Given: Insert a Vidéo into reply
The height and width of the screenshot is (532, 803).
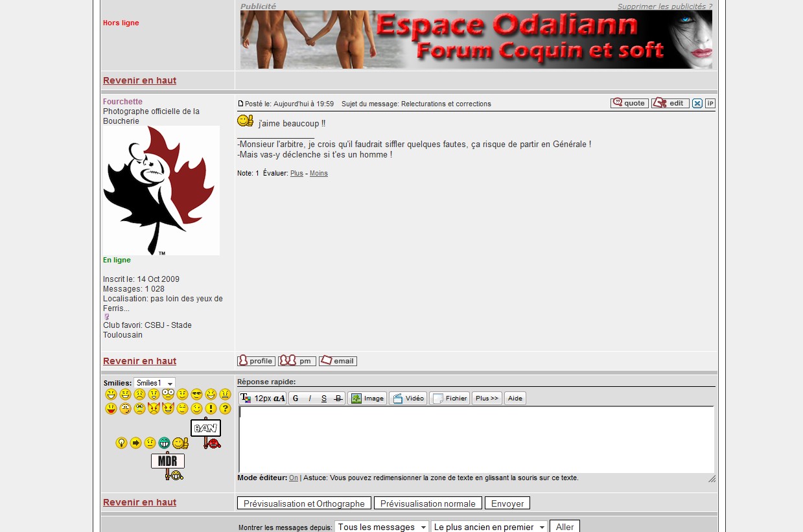Looking at the screenshot, I should [x=408, y=399].
